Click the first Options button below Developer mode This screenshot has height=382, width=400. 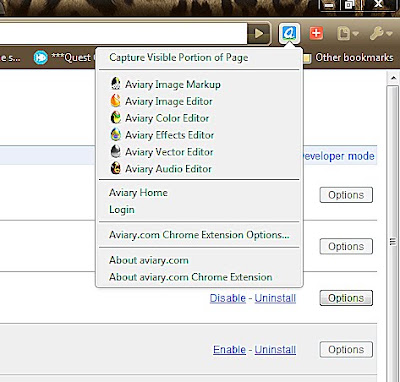coord(346,195)
